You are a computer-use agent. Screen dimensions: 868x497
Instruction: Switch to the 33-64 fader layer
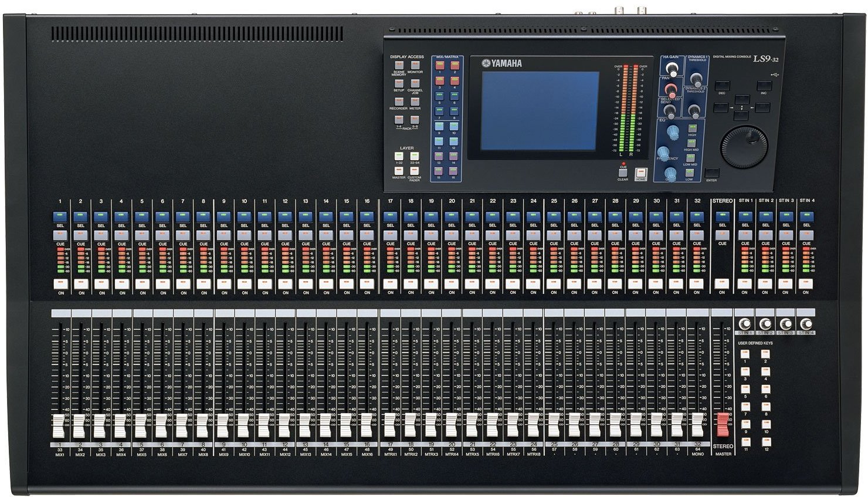click(x=413, y=155)
